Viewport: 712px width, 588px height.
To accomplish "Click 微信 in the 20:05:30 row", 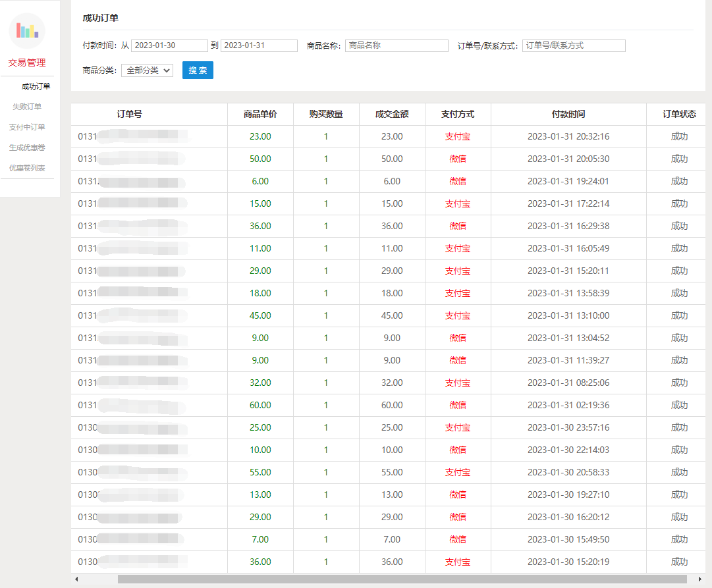I will 458,159.
